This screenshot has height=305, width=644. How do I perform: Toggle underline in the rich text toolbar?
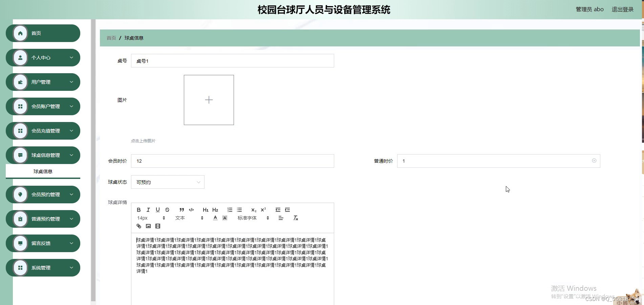coord(157,210)
